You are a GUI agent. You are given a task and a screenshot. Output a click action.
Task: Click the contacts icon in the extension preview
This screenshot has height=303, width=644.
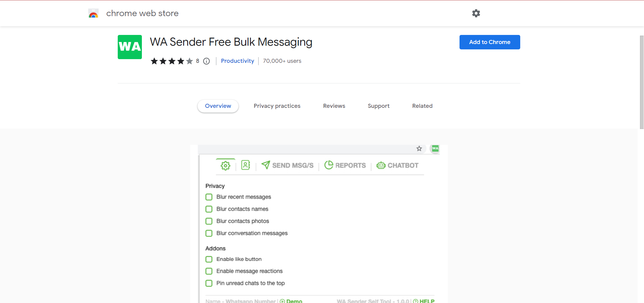point(246,165)
